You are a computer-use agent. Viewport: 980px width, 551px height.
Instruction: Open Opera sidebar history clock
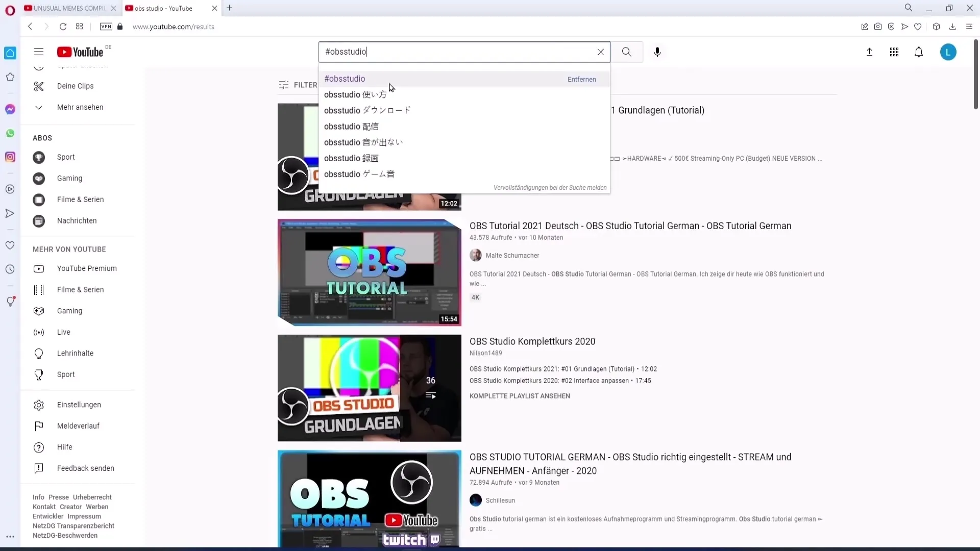10,269
